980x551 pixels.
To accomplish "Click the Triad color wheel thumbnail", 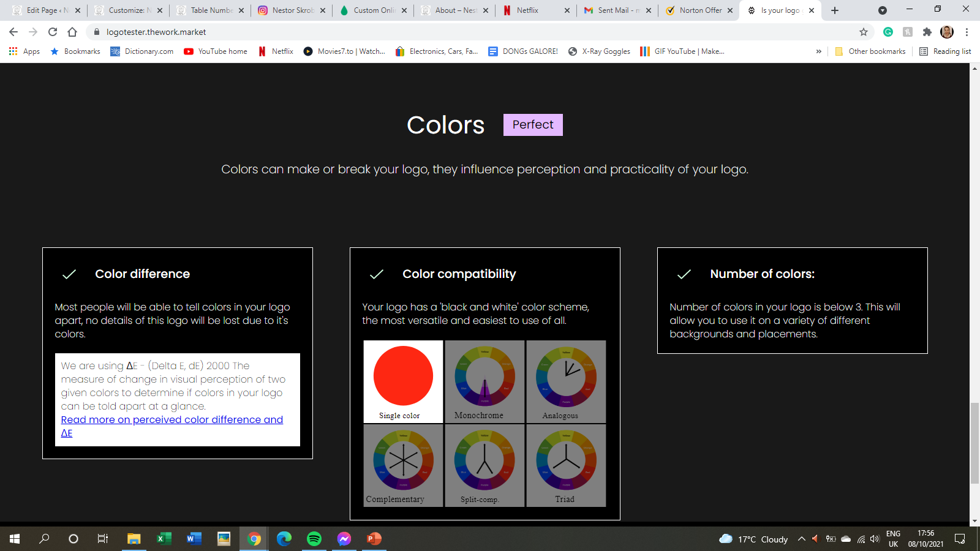I will (566, 465).
